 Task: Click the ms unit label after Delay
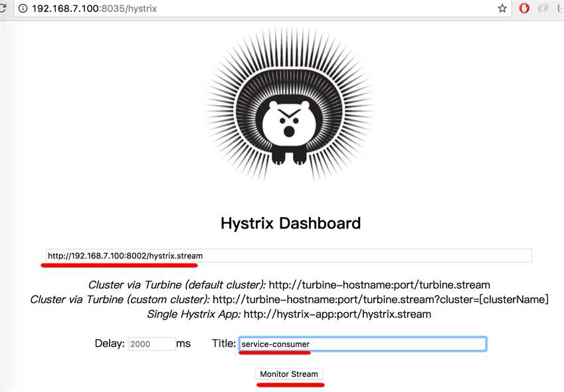pos(183,343)
